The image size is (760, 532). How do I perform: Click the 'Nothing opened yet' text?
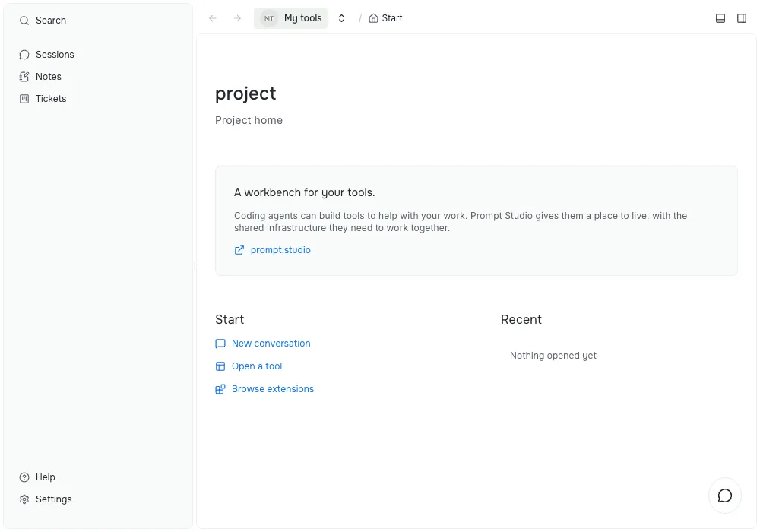[553, 356]
